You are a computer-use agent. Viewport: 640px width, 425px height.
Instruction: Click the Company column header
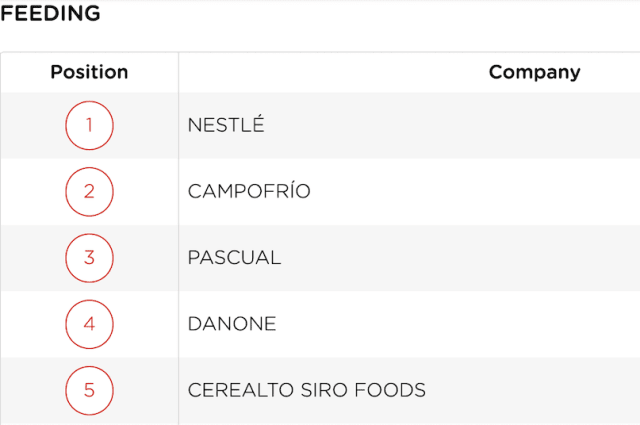click(534, 72)
